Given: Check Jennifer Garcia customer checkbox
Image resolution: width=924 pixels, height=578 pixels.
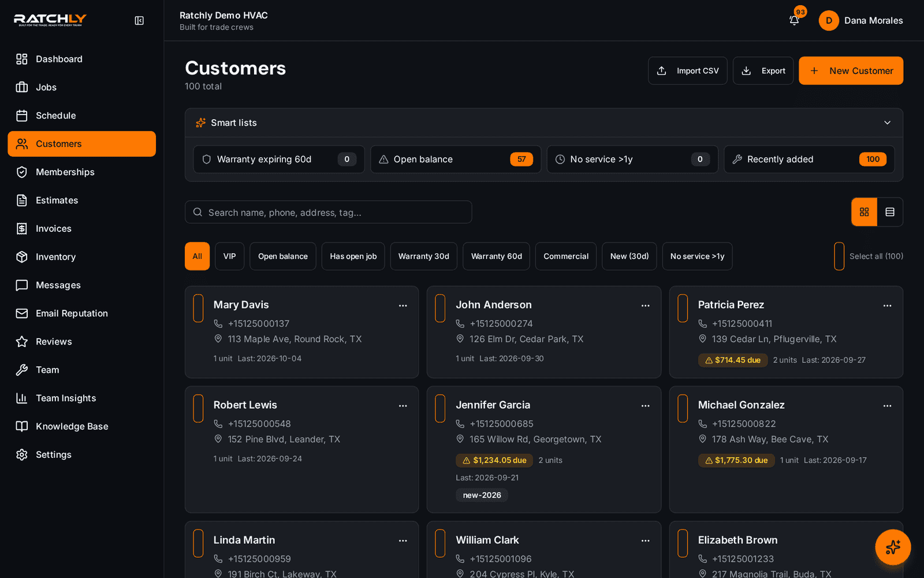Looking at the screenshot, I should pos(440,409).
